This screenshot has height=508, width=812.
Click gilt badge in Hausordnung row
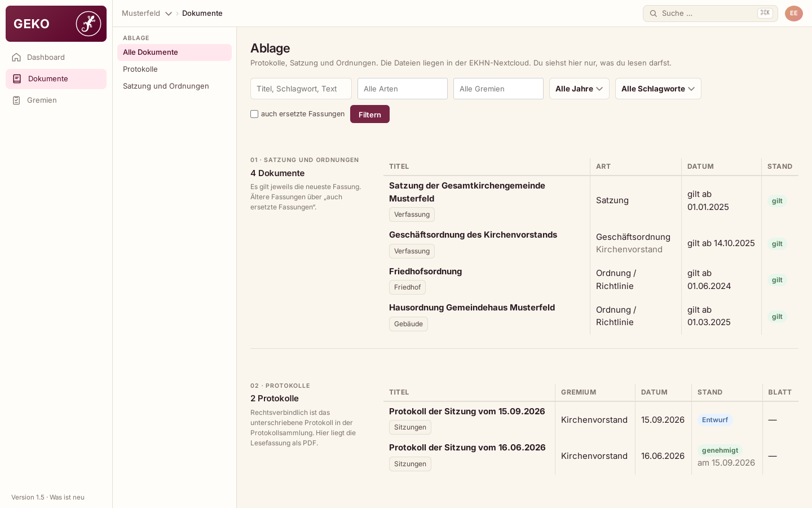777,317
